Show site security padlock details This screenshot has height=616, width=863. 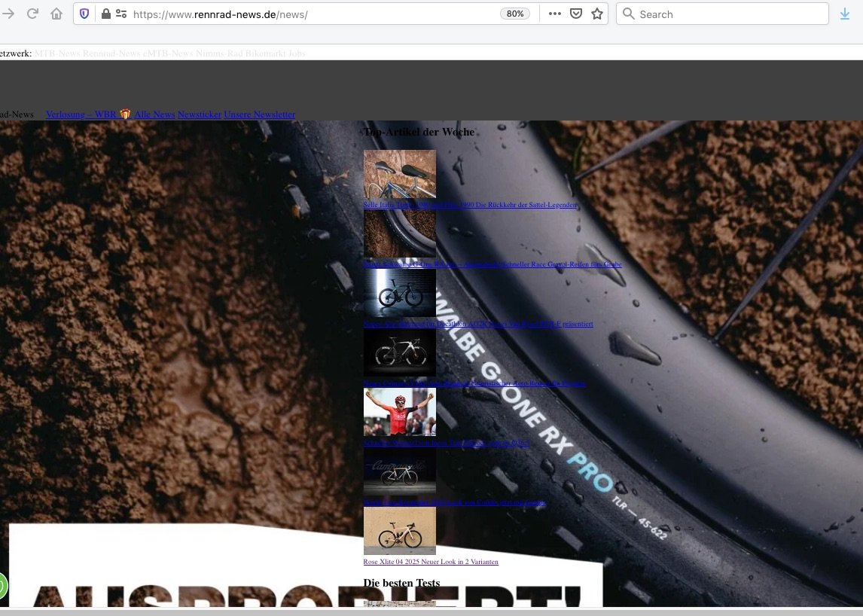(105, 14)
